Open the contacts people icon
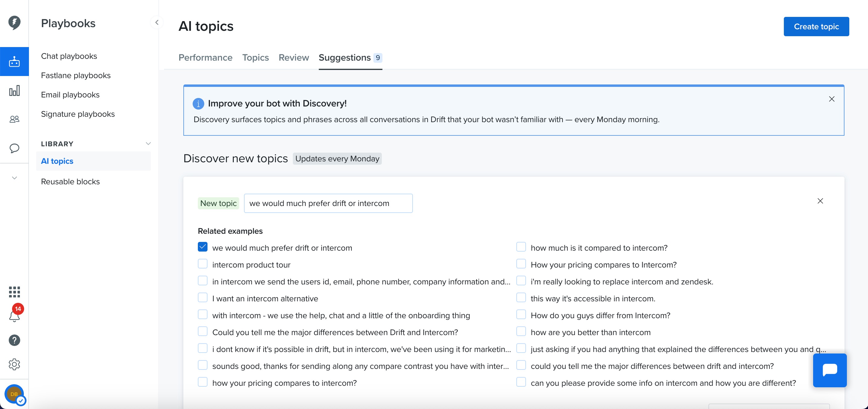 (x=14, y=119)
